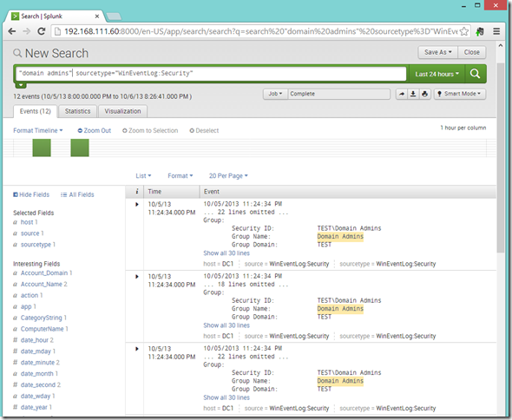Click Deselect on the timeline
This screenshot has height=420, width=512.
click(204, 131)
